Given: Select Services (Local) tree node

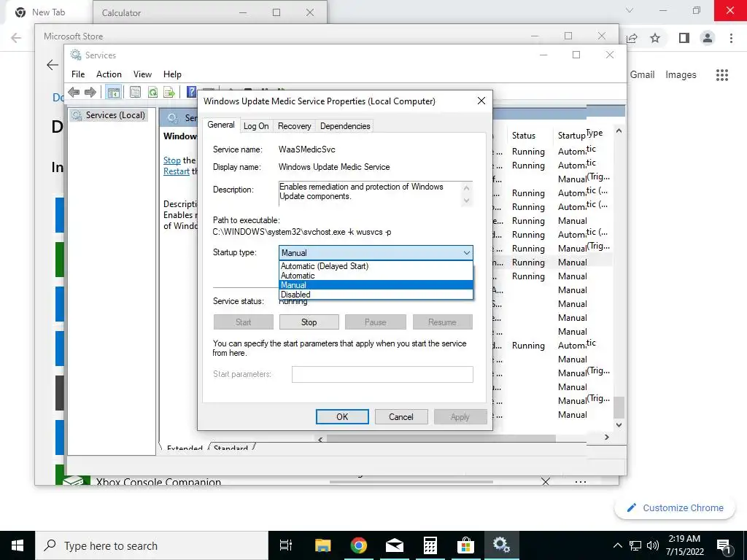Looking at the screenshot, I should pos(109,115).
